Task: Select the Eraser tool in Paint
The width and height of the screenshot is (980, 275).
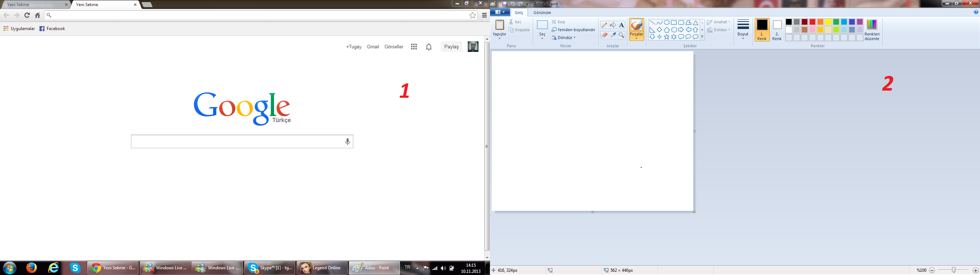Action: point(604,35)
